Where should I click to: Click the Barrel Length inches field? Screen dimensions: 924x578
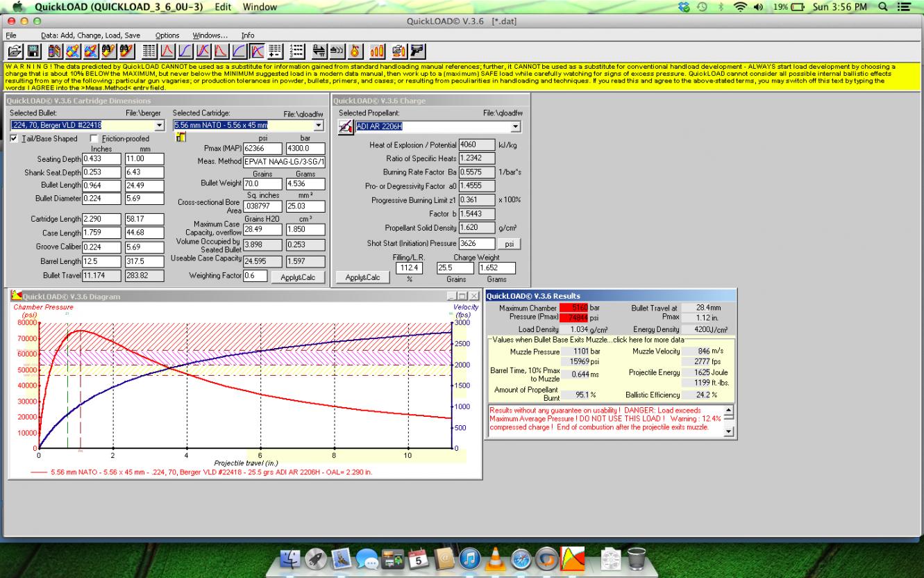coord(101,262)
